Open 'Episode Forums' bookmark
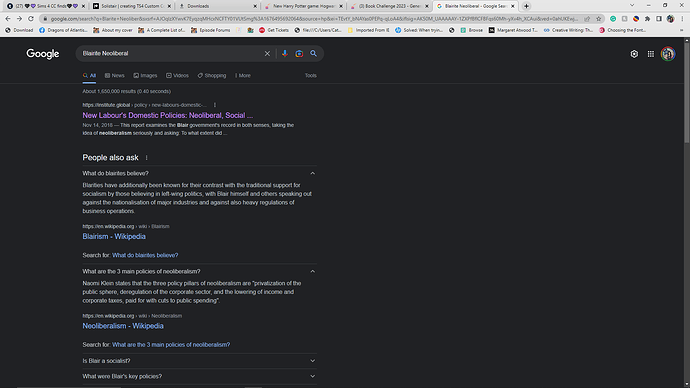690x388 pixels. click(x=211, y=30)
